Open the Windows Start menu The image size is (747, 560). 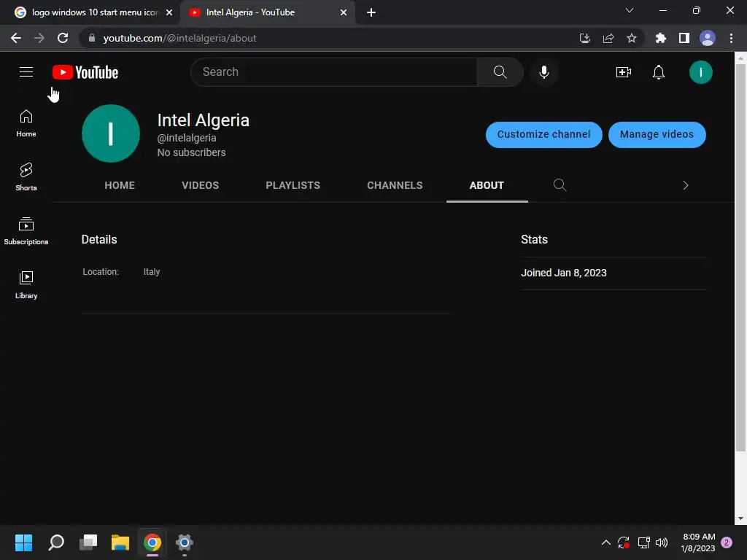[23, 542]
